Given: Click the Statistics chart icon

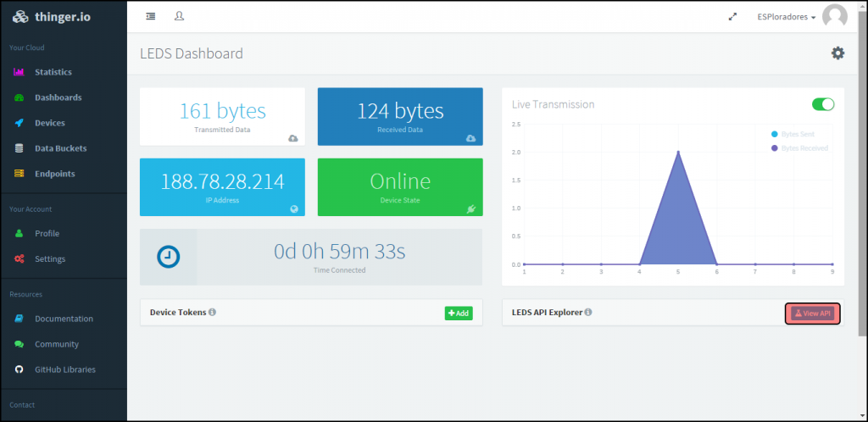Looking at the screenshot, I should click(x=19, y=72).
